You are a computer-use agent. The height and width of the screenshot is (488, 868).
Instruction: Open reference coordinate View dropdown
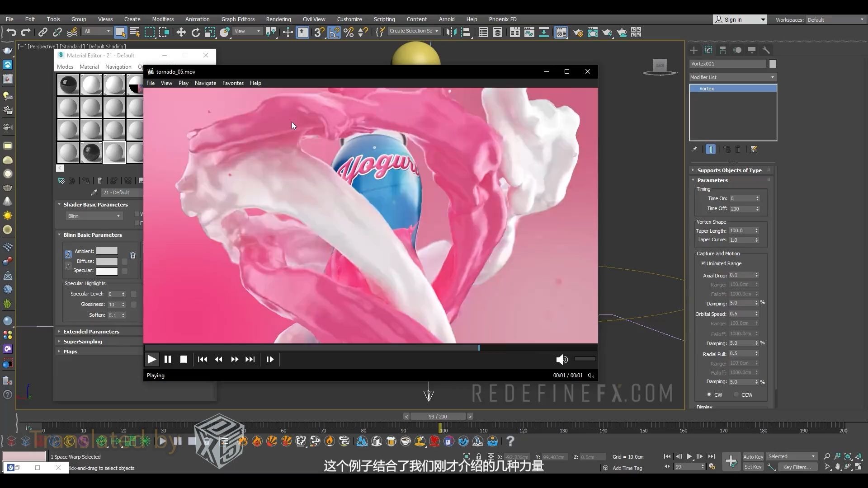tap(247, 31)
